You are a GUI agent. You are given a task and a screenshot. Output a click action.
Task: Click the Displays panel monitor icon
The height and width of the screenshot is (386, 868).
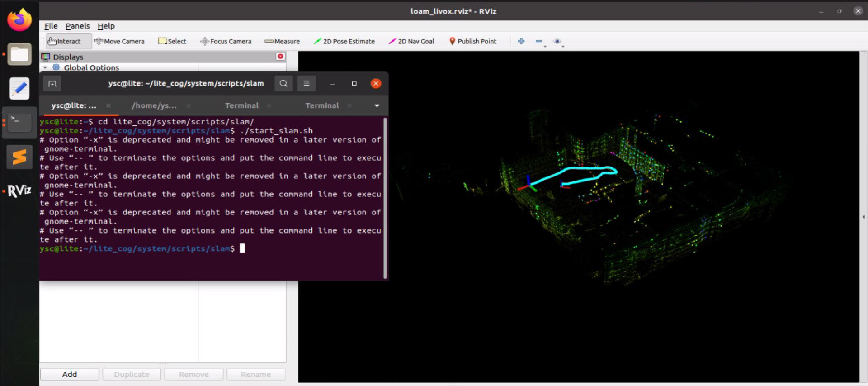tap(46, 57)
